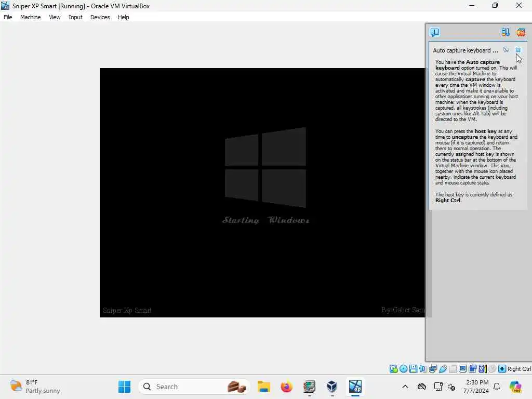Open the clock and calendar flyout
Image resolution: width=532 pixels, height=399 pixels.
tap(476, 387)
